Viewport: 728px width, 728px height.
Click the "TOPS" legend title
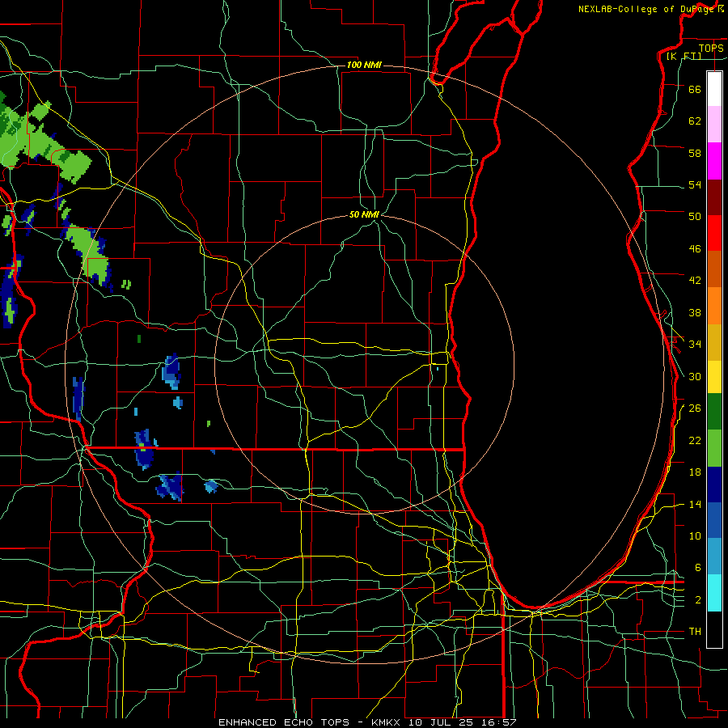(711, 48)
